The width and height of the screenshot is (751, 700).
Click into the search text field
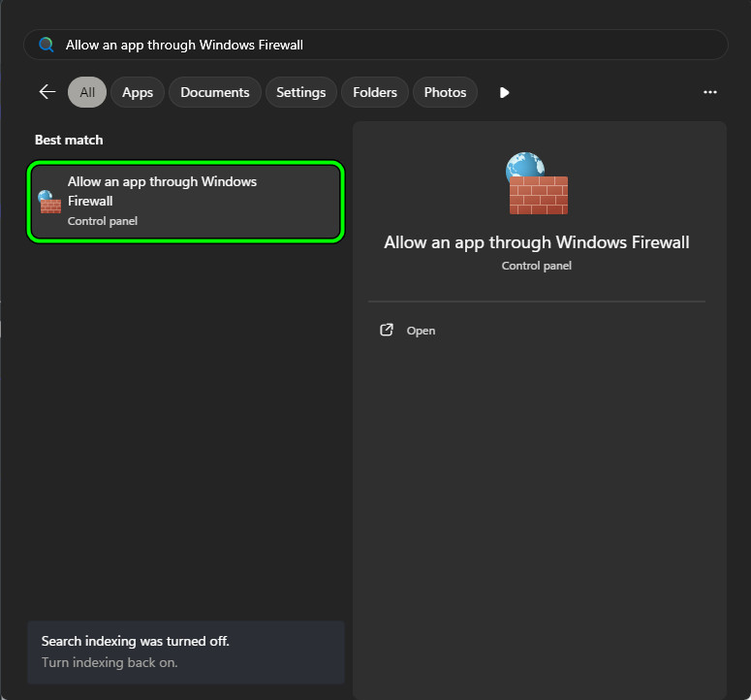coord(388,45)
